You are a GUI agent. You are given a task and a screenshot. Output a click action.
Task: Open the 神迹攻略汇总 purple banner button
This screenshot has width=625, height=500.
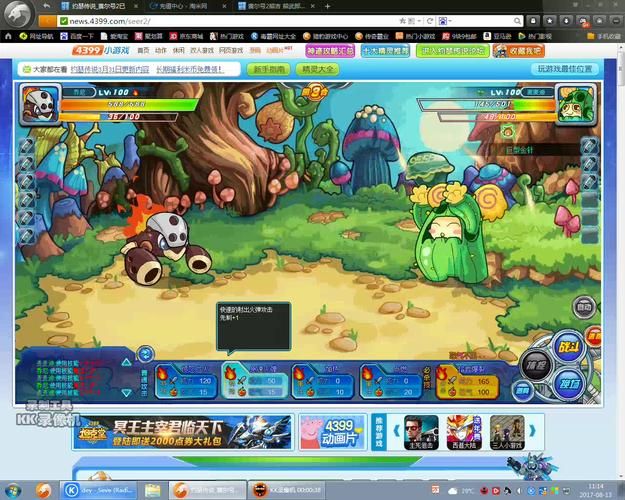point(330,51)
